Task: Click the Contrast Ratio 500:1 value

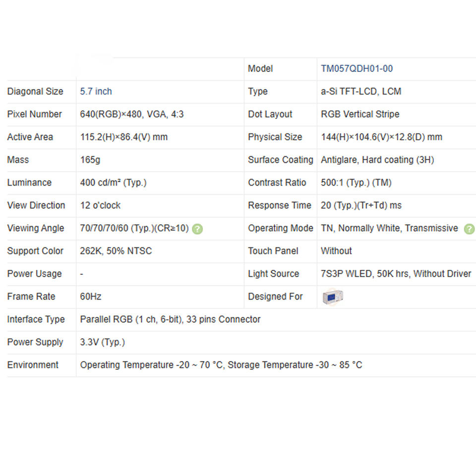Action: coord(356,182)
